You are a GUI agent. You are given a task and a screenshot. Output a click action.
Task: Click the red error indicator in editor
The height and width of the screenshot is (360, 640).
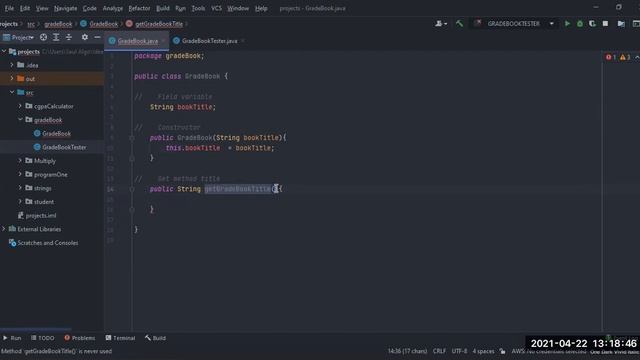(x=611, y=57)
